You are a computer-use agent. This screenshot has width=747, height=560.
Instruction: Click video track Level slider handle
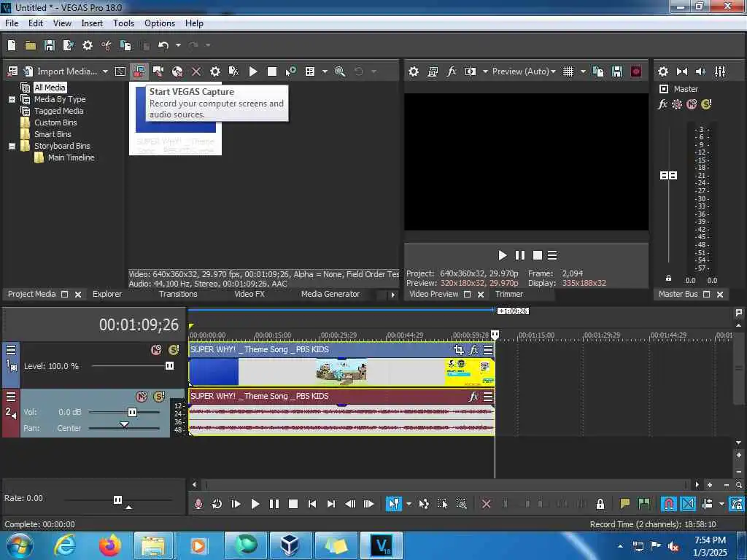coord(169,366)
